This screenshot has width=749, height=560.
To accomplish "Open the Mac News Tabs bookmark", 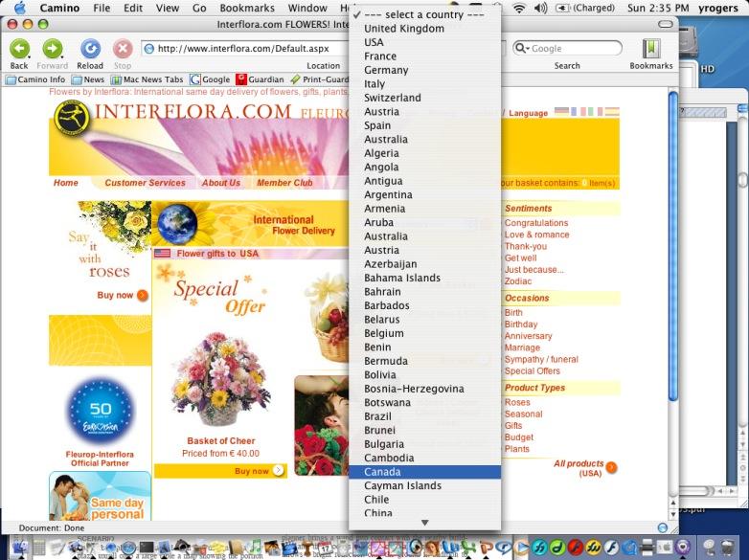I will [x=148, y=79].
